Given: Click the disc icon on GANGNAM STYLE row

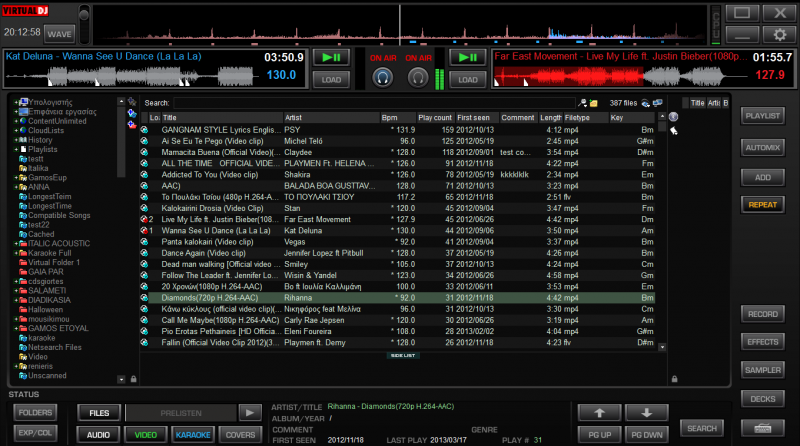Looking at the screenshot, I should 144,130.
